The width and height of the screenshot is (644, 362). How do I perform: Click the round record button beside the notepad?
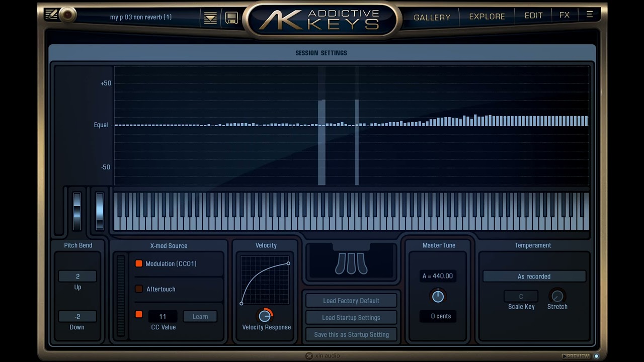point(66,15)
